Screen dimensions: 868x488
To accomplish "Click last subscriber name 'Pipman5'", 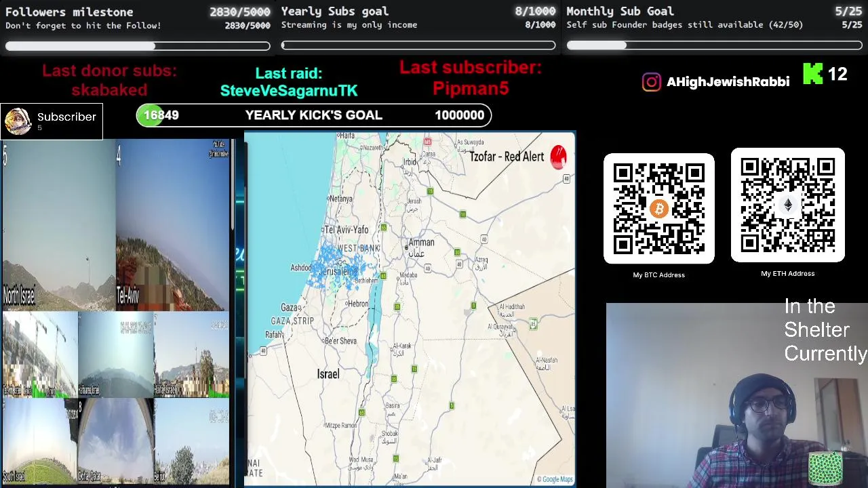I will 471,88.
